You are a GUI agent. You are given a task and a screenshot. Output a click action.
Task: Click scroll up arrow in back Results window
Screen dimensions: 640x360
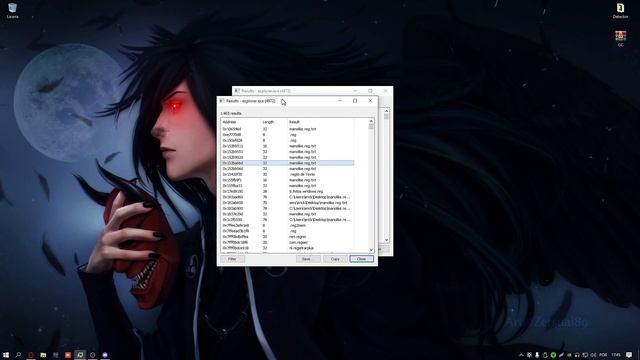pyautogui.click(x=386, y=111)
